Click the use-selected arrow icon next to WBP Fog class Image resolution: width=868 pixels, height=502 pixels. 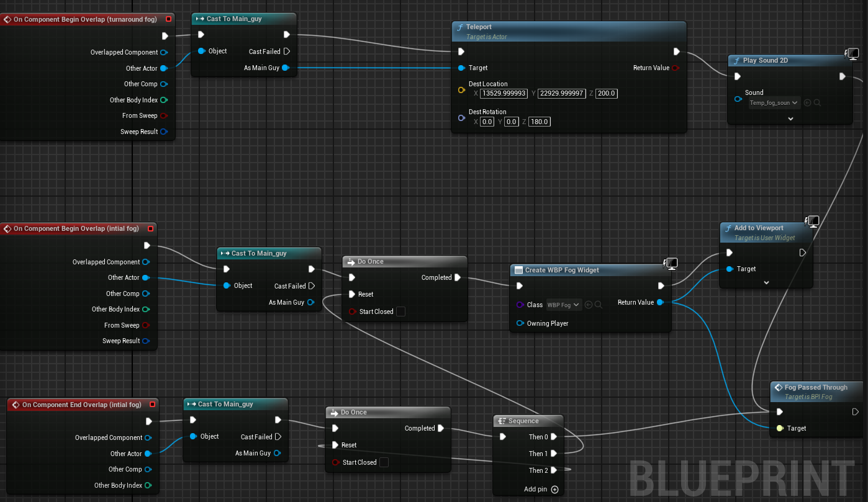pos(589,305)
